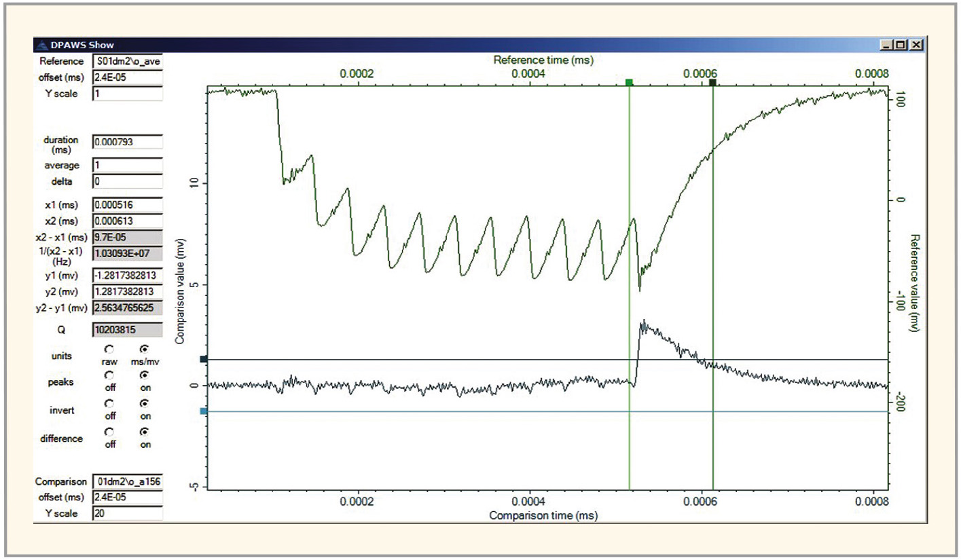The width and height of the screenshot is (961, 560).
Task: Turn peaks off
Action: click(110, 374)
